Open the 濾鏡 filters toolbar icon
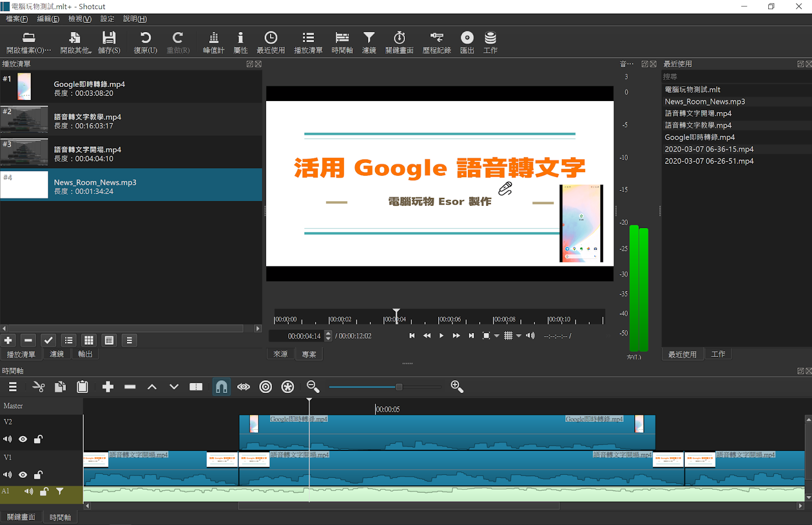The width and height of the screenshot is (812, 525). [x=369, y=43]
